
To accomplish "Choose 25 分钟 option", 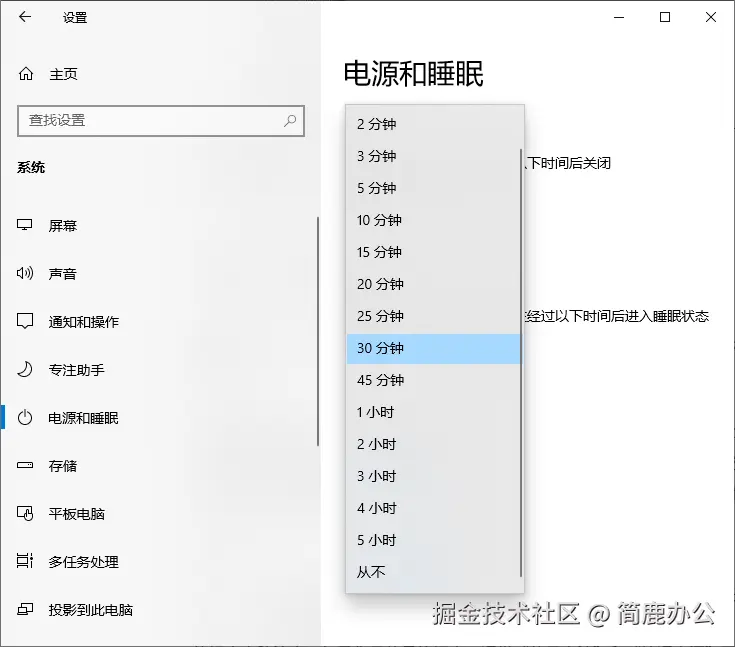I will (x=434, y=316).
